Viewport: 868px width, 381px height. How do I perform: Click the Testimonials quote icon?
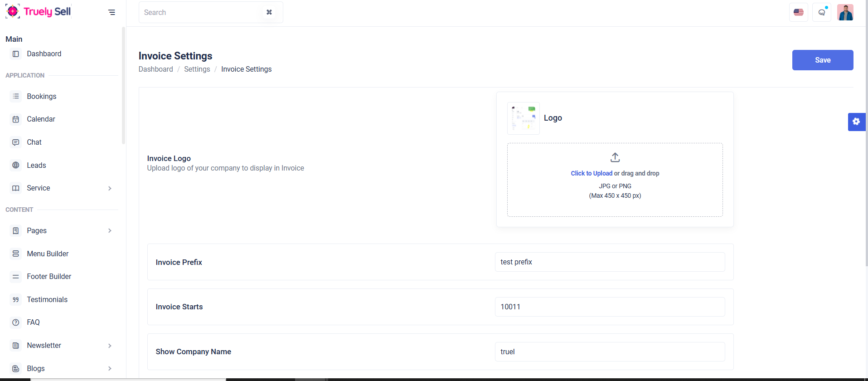[x=16, y=300]
